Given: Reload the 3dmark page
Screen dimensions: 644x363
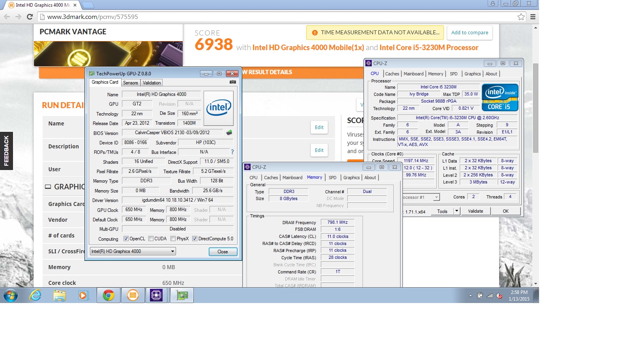Looking at the screenshot, I should [x=30, y=17].
